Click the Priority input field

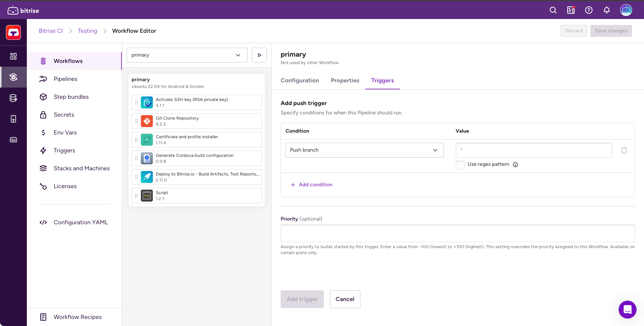[457, 233]
